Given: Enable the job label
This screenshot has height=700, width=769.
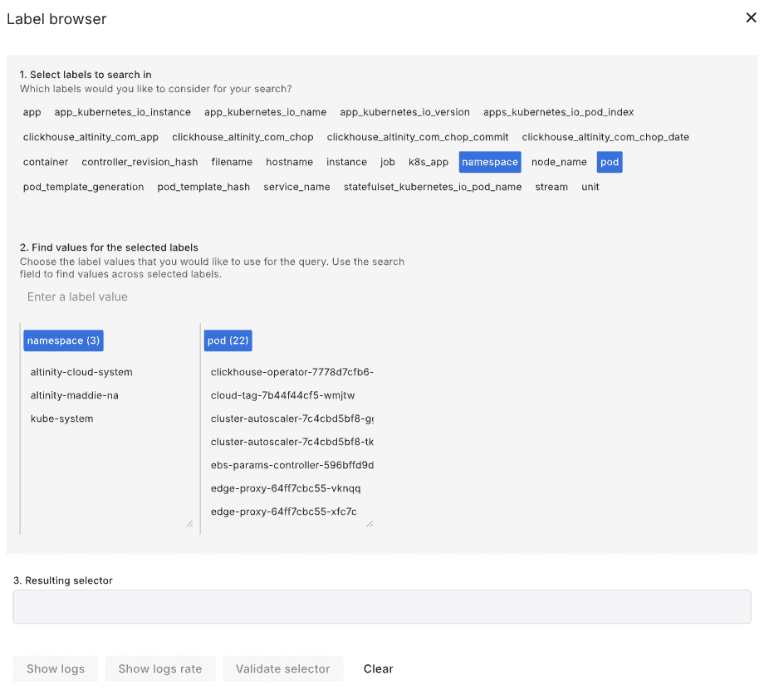Looking at the screenshot, I should coord(387,162).
